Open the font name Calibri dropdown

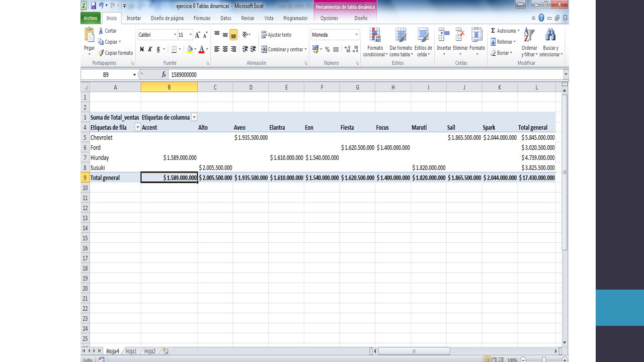pos(175,35)
